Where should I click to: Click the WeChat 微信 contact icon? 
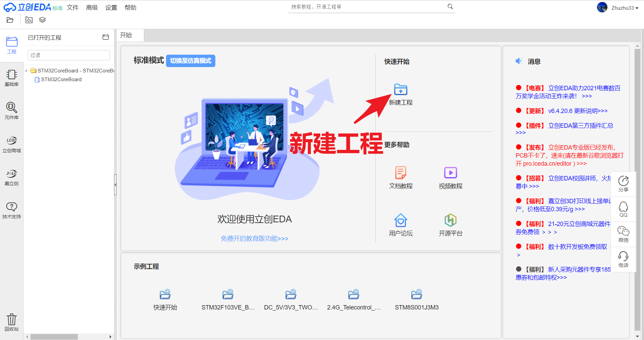[623, 234]
